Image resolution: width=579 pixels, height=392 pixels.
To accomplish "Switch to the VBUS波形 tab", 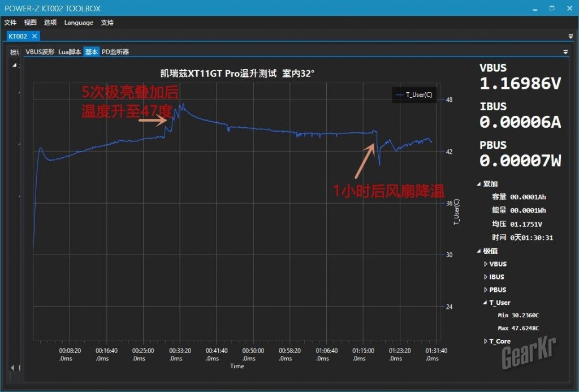I will pos(40,51).
